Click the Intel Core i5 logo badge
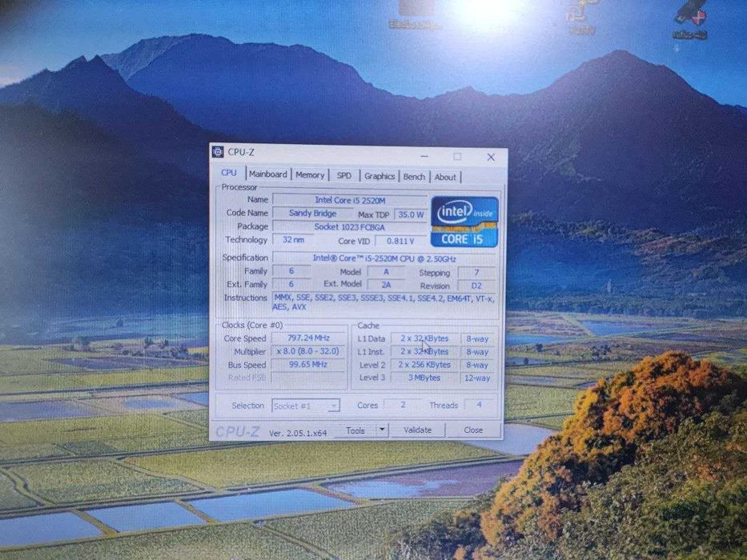This screenshot has width=747, height=560. [x=464, y=222]
